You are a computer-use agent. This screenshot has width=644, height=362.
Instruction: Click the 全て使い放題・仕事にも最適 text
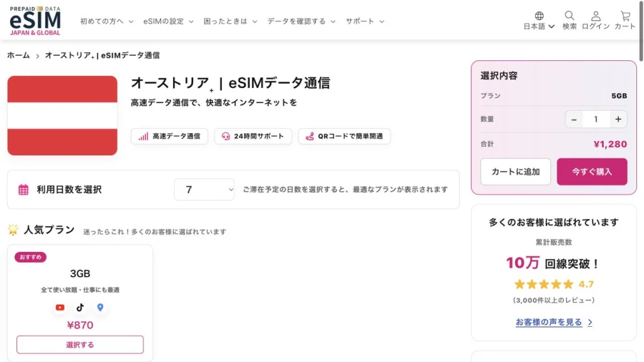[80, 290]
